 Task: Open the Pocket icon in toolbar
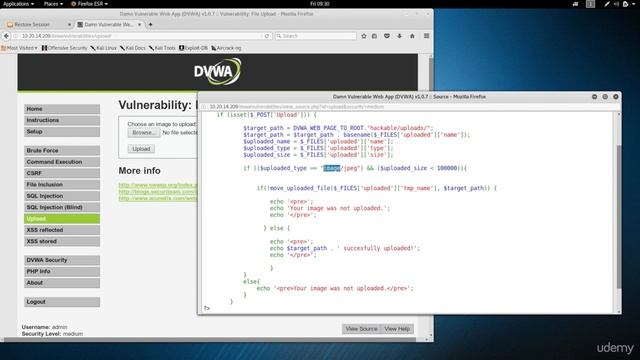click(x=387, y=36)
